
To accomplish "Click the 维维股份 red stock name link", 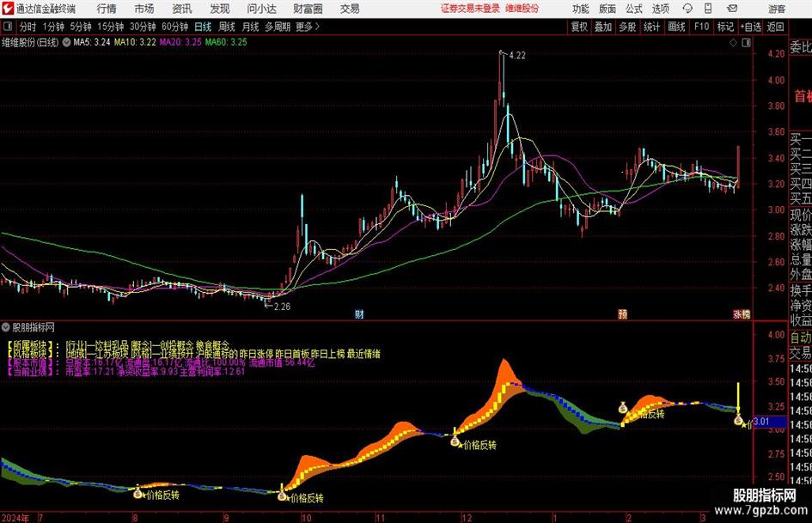I will pyautogui.click(x=522, y=9).
